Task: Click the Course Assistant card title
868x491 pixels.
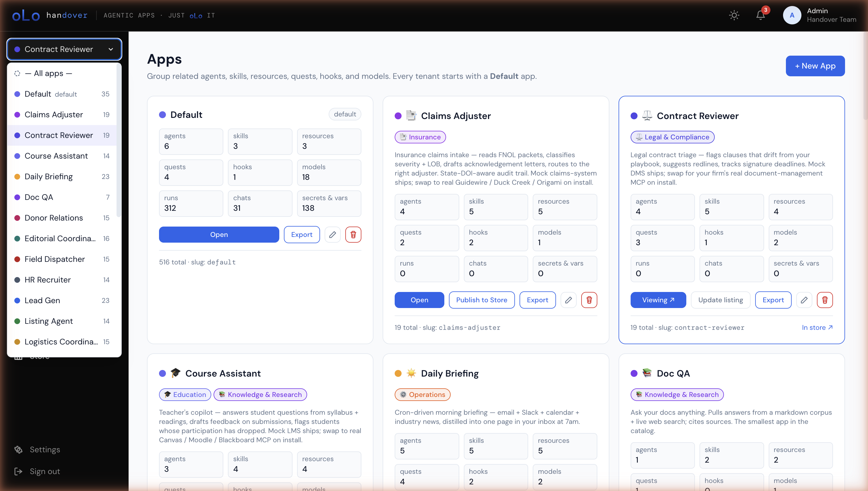Action: [x=223, y=373]
